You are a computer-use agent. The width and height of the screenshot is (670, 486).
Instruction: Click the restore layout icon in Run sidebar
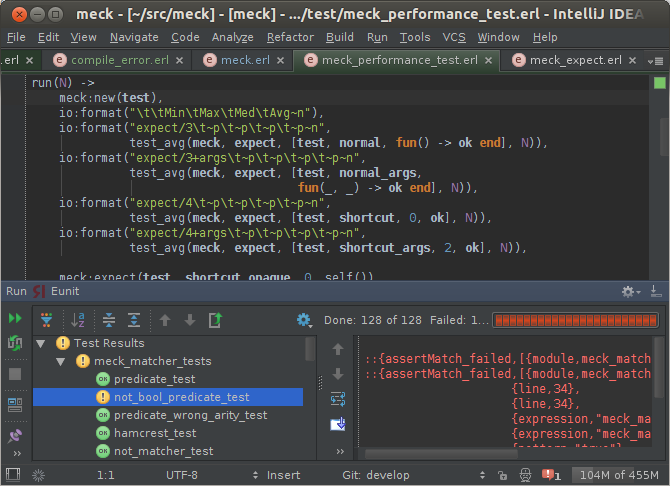point(15,404)
